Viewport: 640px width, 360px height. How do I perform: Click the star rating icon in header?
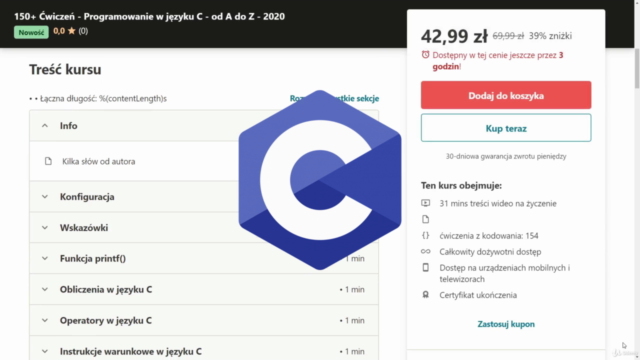coord(71,31)
